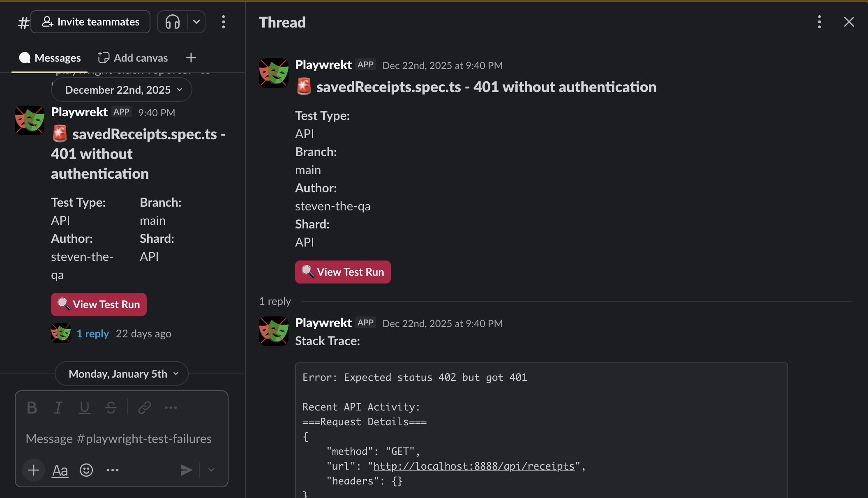
Task: Expand December 22nd, 2025 date dropdown
Action: point(122,90)
